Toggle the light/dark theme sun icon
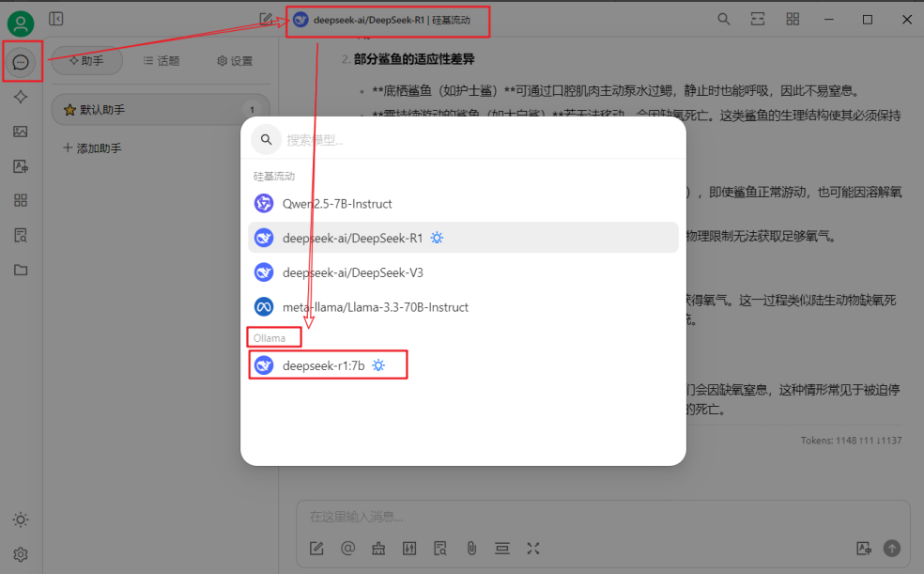Viewport: 924px width, 574px height. pyautogui.click(x=21, y=520)
